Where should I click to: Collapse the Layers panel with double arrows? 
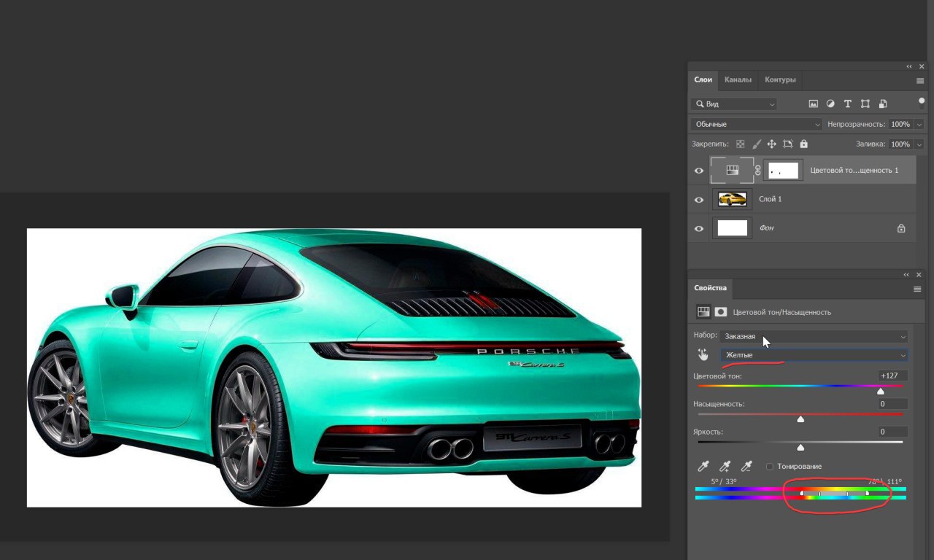coord(909,66)
